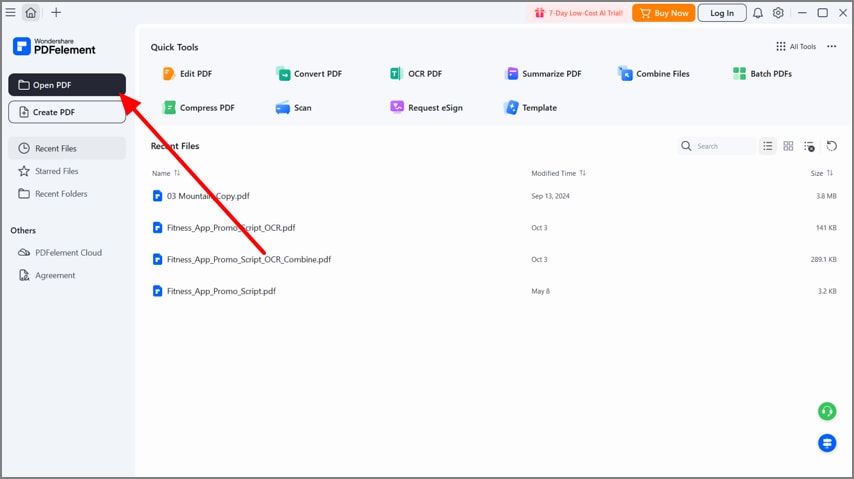The height and width of the screenshot is (479, 854).
Task: Click the green support headset icon
Action: pyautogui.click(x=827, y=411)
